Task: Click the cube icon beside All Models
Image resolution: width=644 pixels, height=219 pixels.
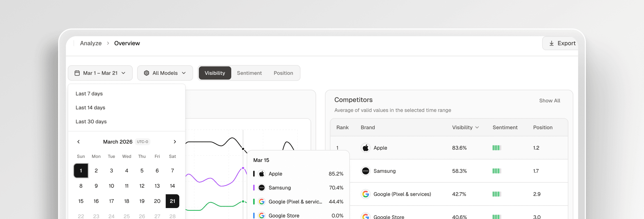Action: click(146, 73)
